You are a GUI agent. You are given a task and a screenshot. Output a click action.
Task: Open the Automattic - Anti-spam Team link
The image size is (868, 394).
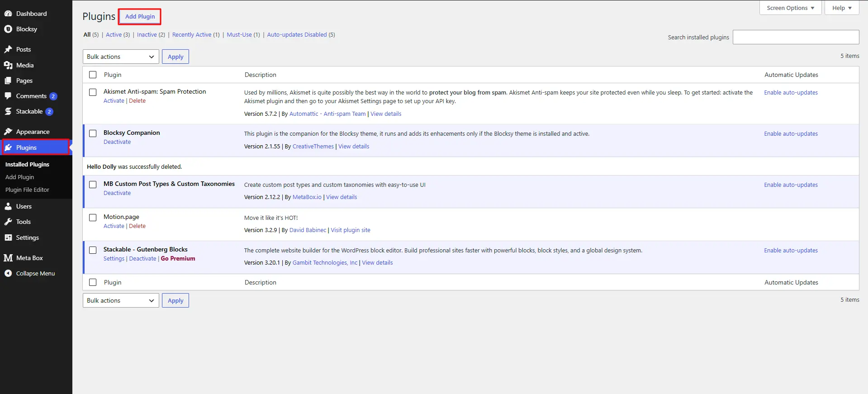(x=327, y=114)
